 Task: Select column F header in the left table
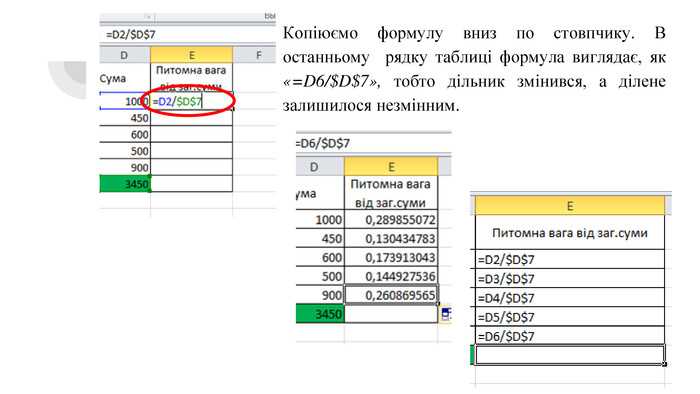click(255, 55)
